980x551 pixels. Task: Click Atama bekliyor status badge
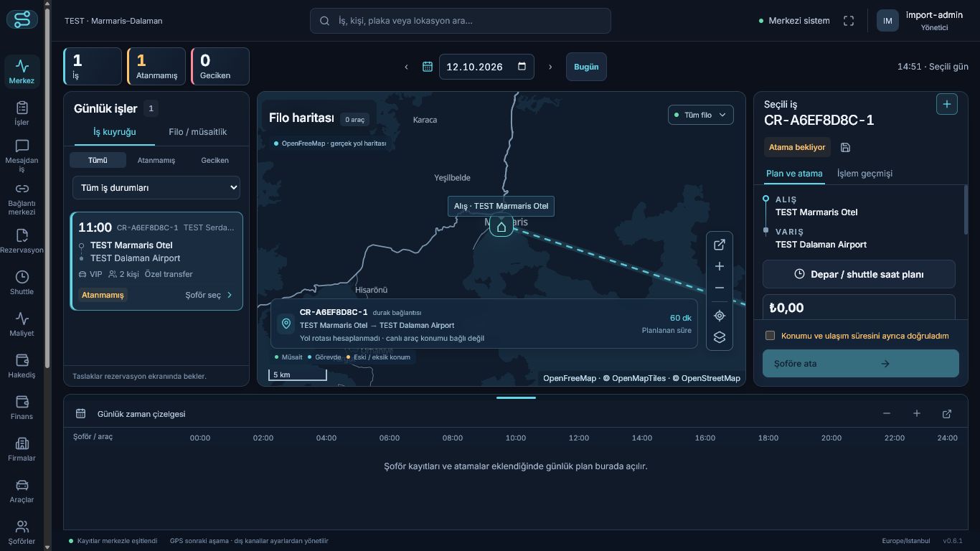pos(797,147)
